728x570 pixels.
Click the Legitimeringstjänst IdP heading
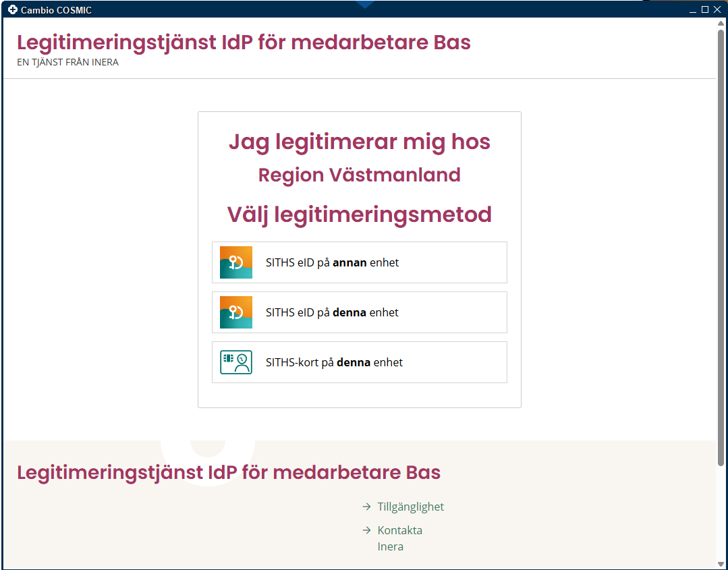pyautogui.click(x=244, y=42)
